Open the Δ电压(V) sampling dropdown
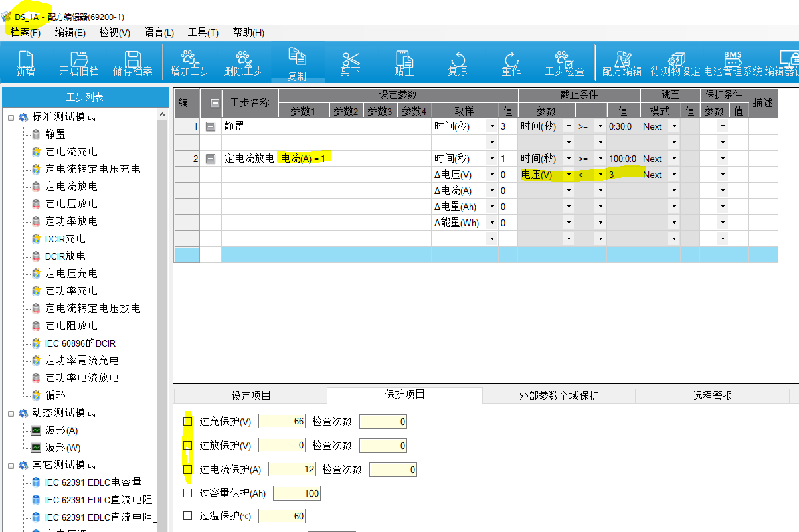 [x=492, y=175]
